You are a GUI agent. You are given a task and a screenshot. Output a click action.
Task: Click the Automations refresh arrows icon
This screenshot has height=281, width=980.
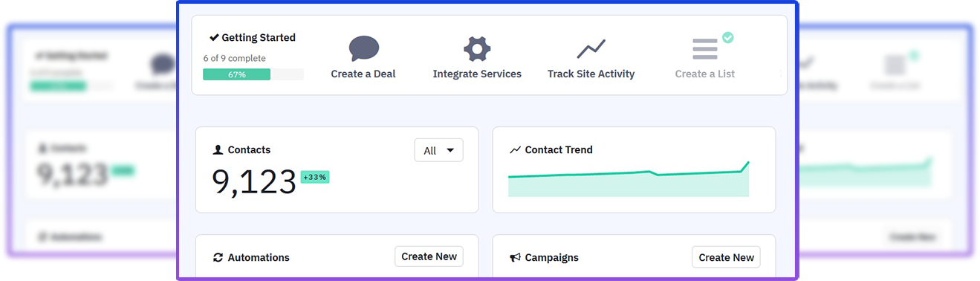[218, 258]
